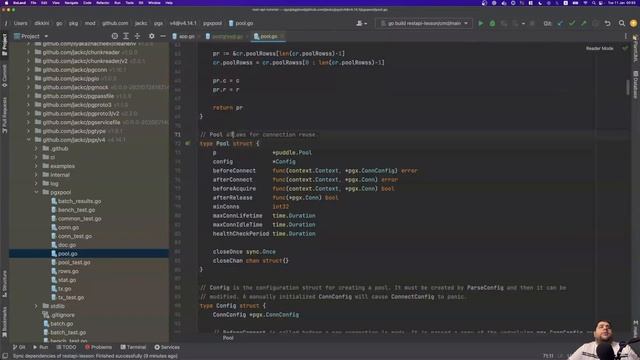Viewport: 640px width, 360px height.
Task: Click the tool windows quick access icon
Action: coord(5,356)
